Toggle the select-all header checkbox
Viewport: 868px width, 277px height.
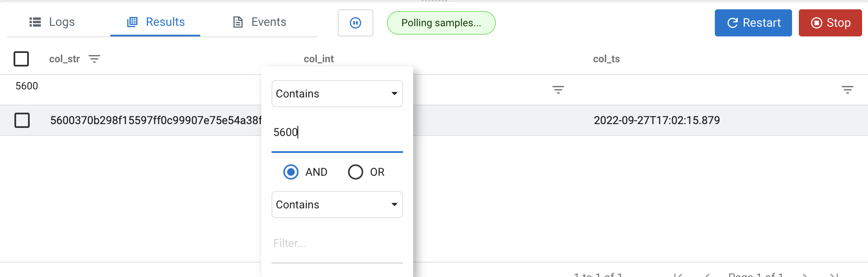click(x=21, y=59)
